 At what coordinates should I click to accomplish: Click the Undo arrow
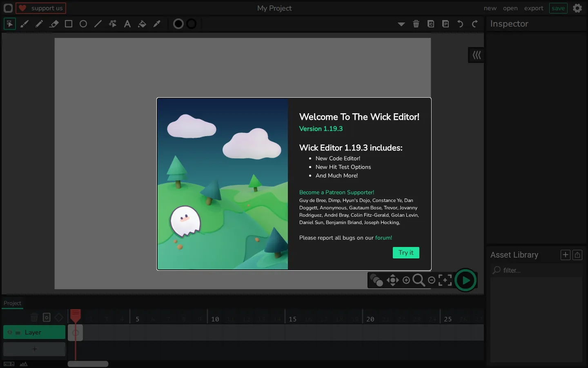460,24
